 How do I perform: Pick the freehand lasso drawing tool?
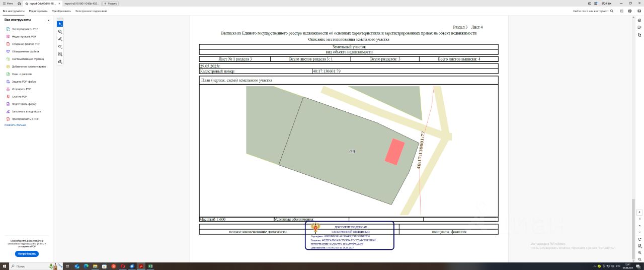tap(60, 46)
